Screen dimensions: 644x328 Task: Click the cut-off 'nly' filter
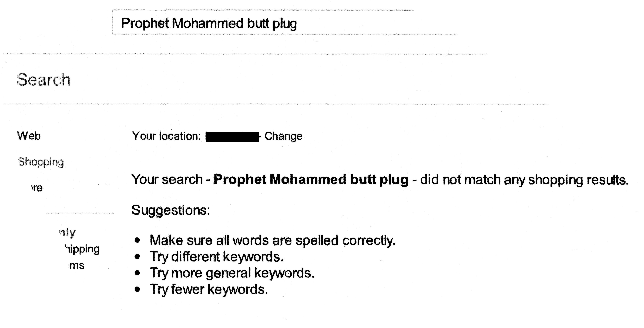(68, 233)
